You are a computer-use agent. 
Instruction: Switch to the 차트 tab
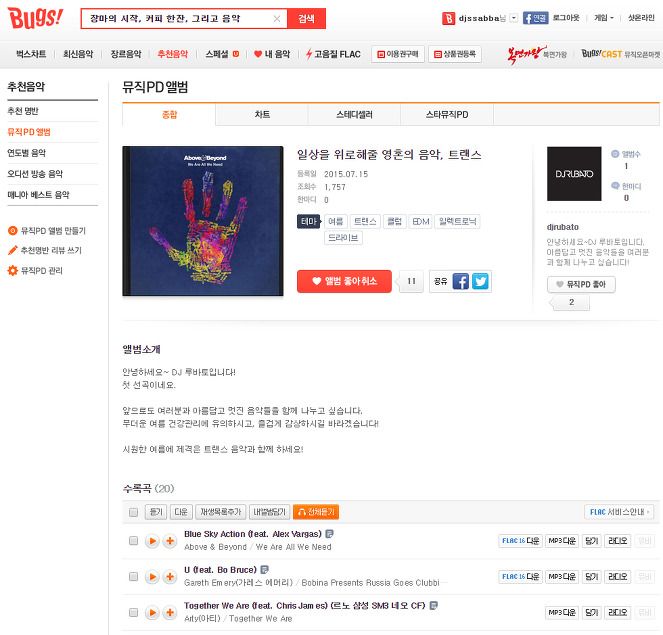tap(262, 115)
